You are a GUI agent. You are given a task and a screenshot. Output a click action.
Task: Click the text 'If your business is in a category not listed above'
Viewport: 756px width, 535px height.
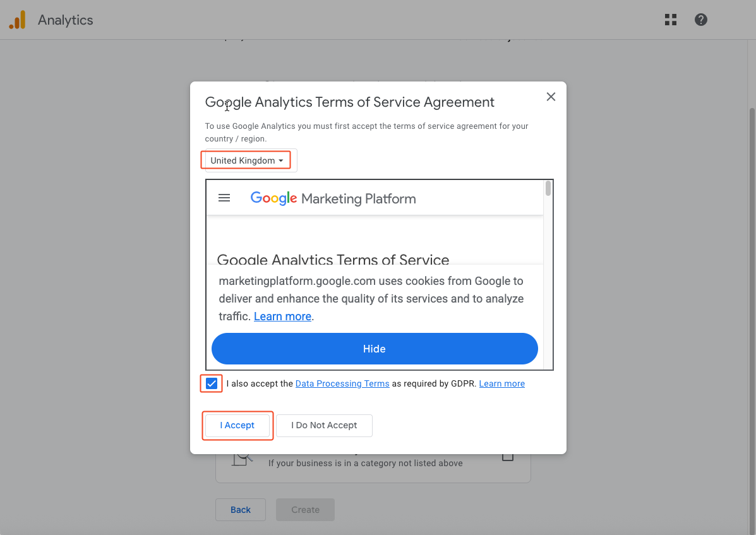pyautogui.click(x=366, y=463)
